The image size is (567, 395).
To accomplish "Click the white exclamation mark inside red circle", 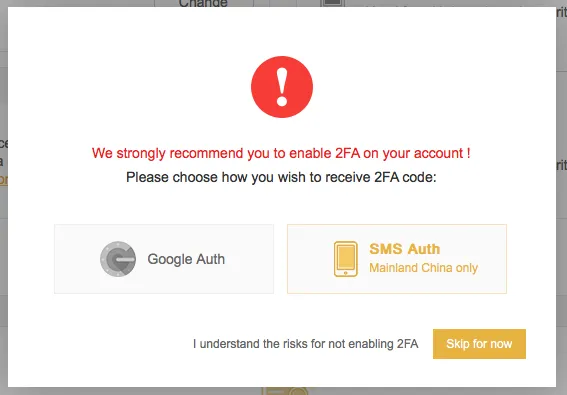I will coord(282,87).
